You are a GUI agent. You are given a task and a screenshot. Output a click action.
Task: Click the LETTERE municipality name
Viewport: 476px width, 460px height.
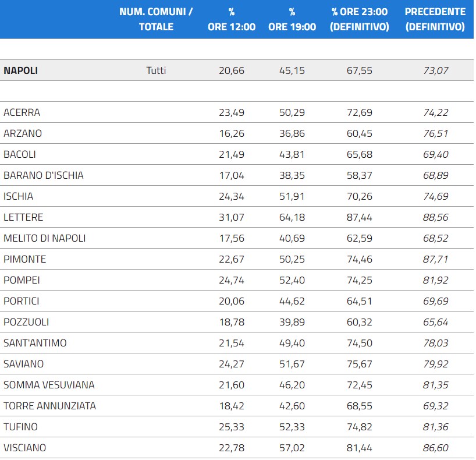point(23,217)
